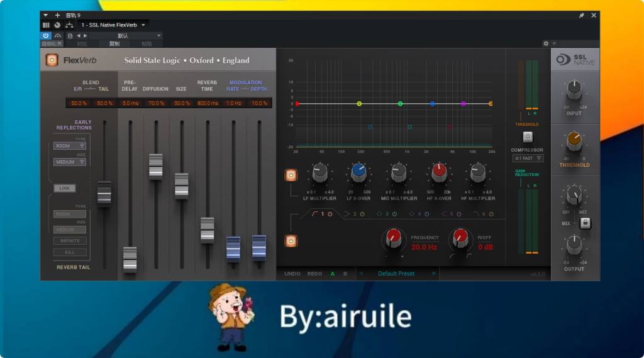Open the '1 - SSL Native FlexVerb' plugin selector
The image size is (644, 358).
click(x=113, y=25)
